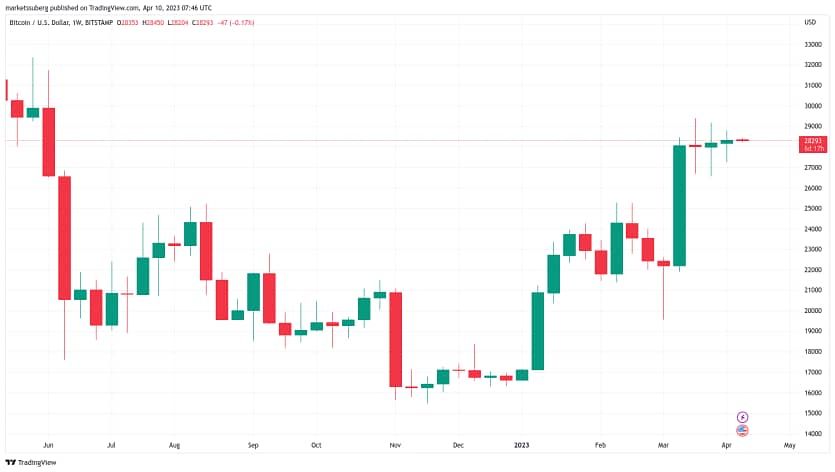The height and width of the screenshot is (472, 835).
Task: Click the 20000 price axis level
Action: pos(813,311)
